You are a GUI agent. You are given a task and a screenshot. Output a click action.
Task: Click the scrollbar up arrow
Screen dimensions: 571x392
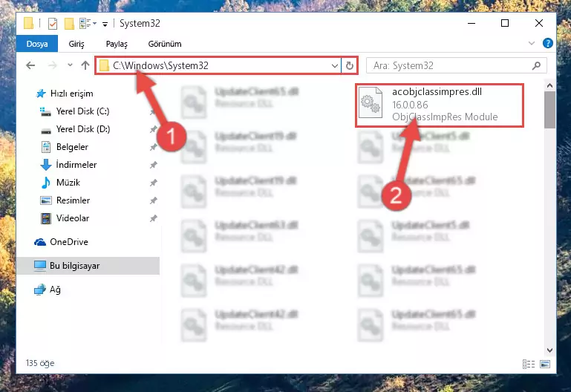click(550, 86)
